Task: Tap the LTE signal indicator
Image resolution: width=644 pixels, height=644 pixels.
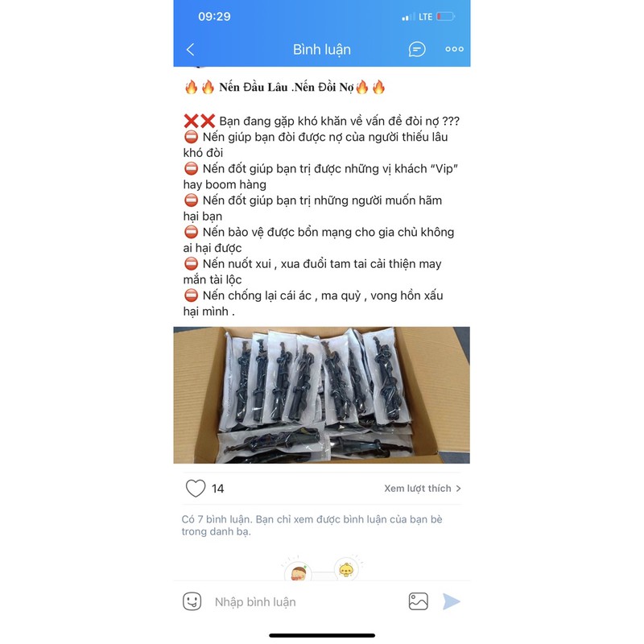Action: pyautogui.click(x=426, y=17)
